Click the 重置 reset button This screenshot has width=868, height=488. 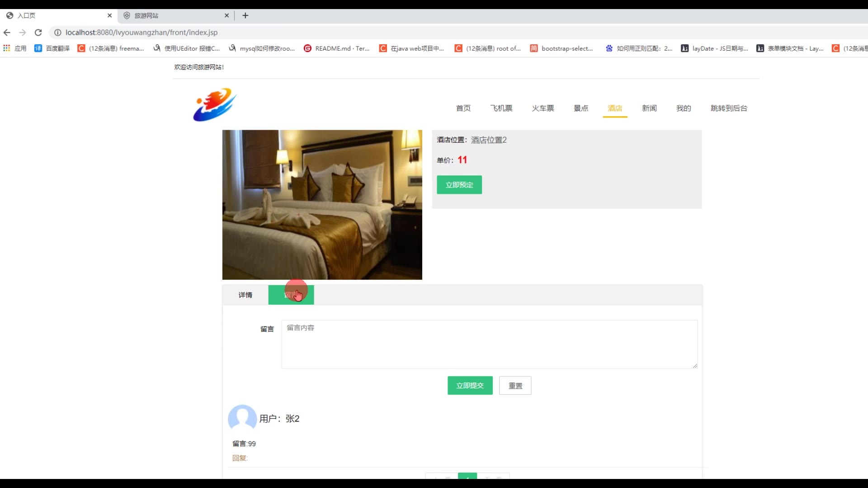click(x=515, y=385)
